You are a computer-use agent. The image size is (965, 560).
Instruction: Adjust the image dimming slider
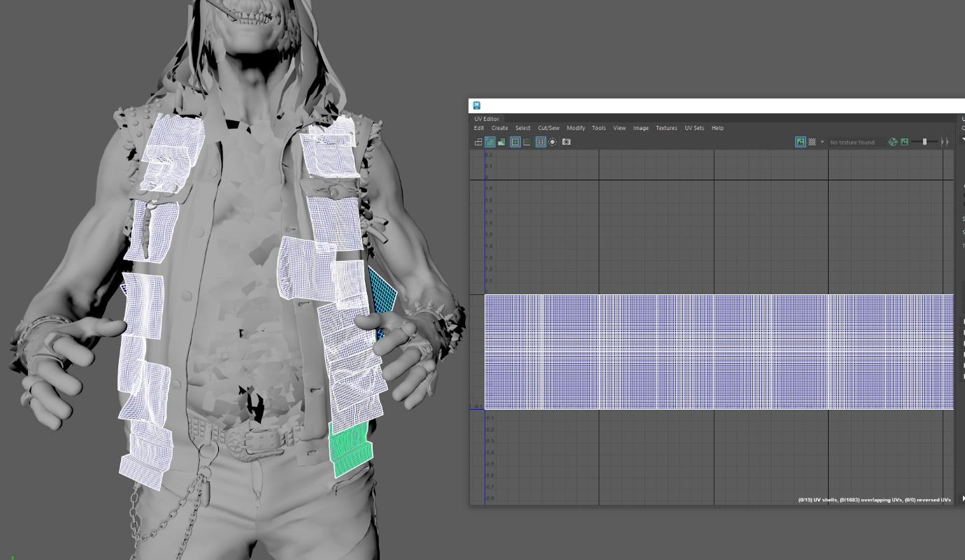tap(924, 142)
